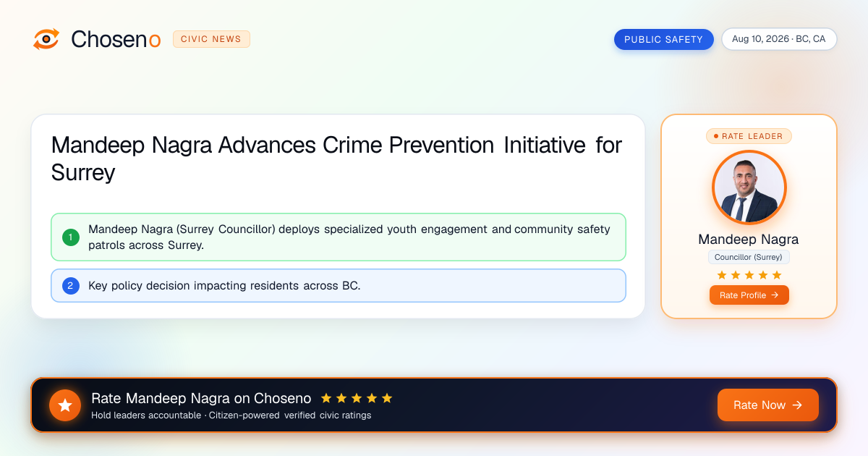Image resolution: width=868 pixels, height=456 pixels.
Task: Click the Choseno eye logo icon
Action: [x=46, y=39]
